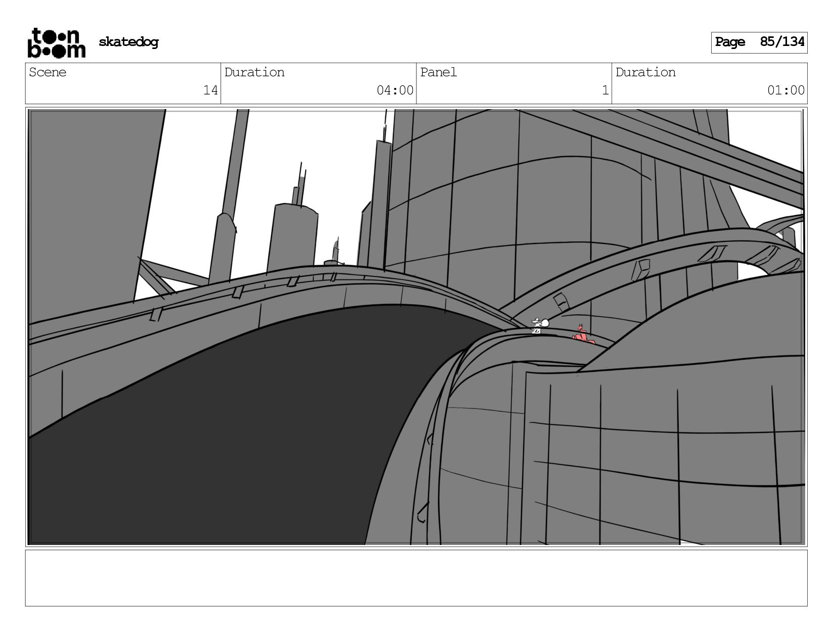Click the 'Scene' header label
This screenshot has width=834, height=644.
(x=48, y=72)
